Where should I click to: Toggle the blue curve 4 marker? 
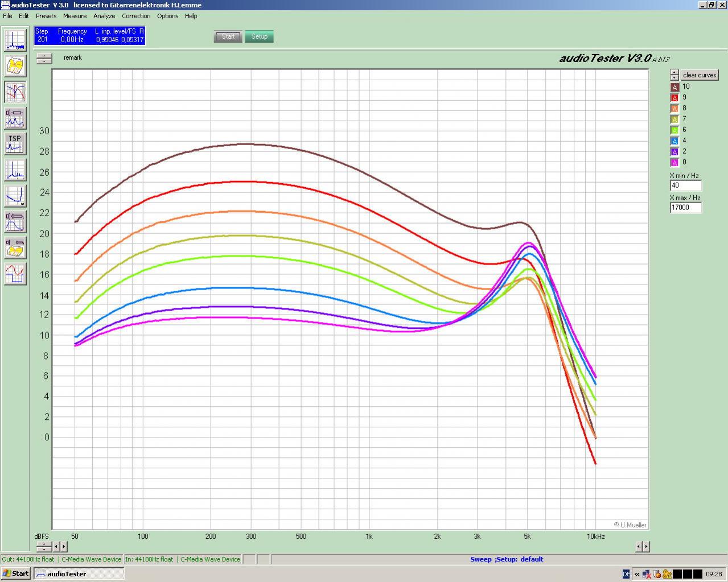[x=674, y=141]
